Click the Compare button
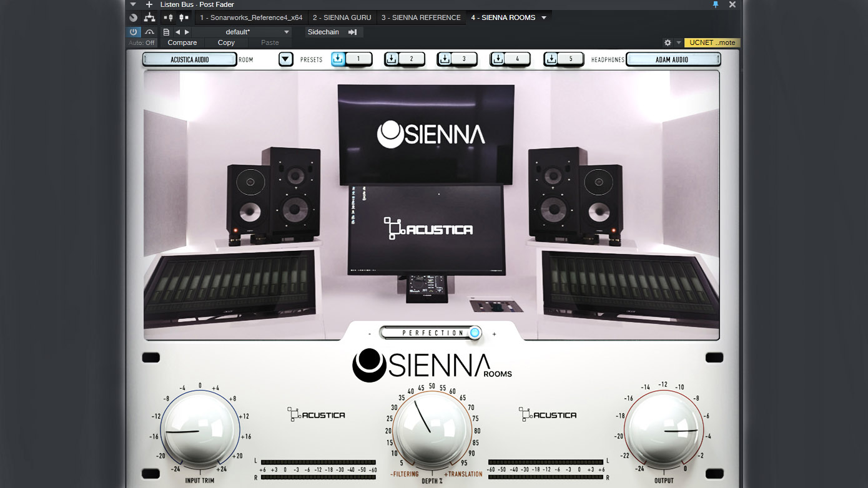Viewport: 868px width, 488px height. coord(182,42)
